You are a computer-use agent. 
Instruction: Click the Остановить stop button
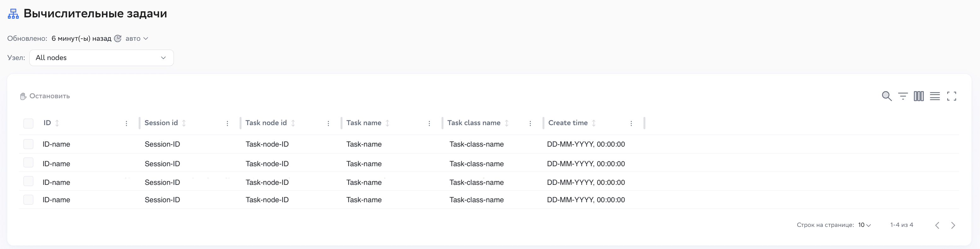pyautogui.click(x=45, y=96)
